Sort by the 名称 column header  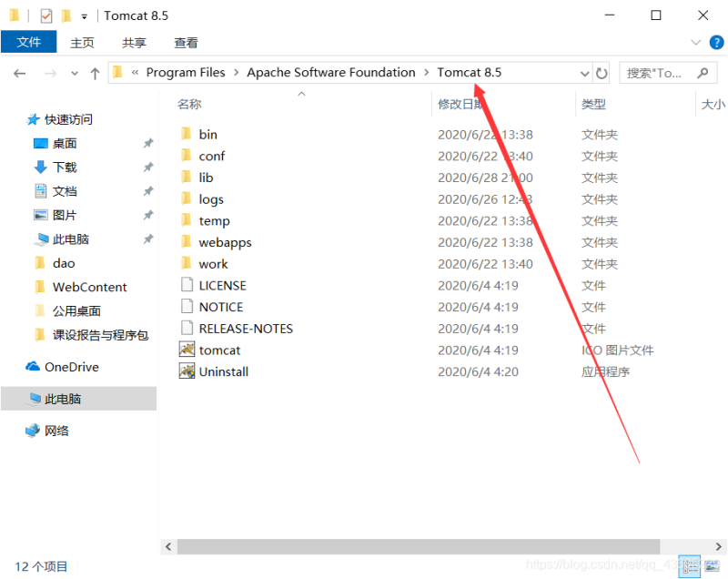(x=189, y=104)
